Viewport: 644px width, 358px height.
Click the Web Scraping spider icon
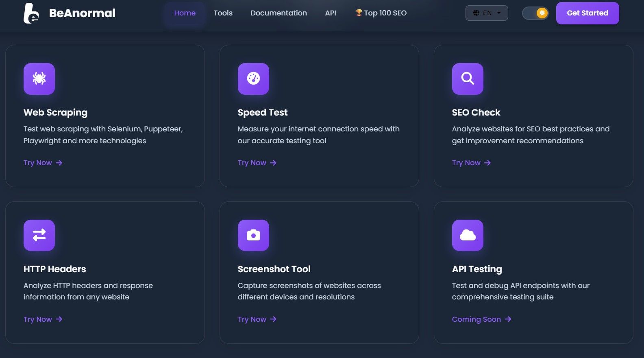click(39, 79)
